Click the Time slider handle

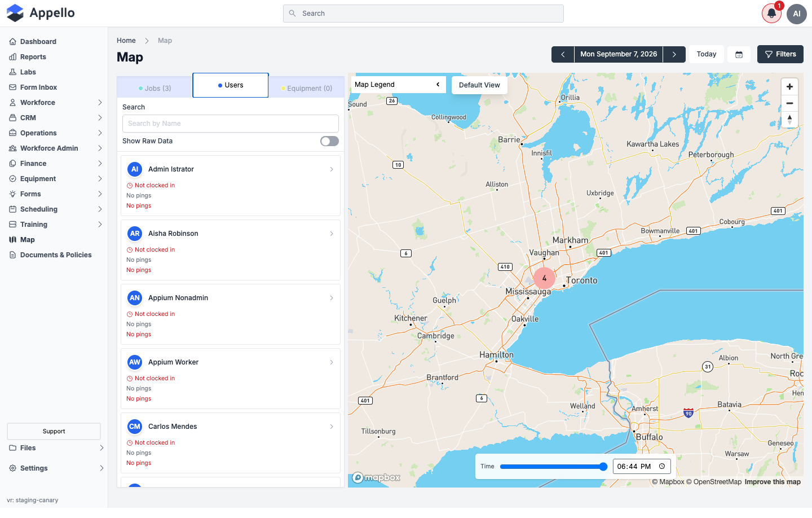[x=603, y=467]
